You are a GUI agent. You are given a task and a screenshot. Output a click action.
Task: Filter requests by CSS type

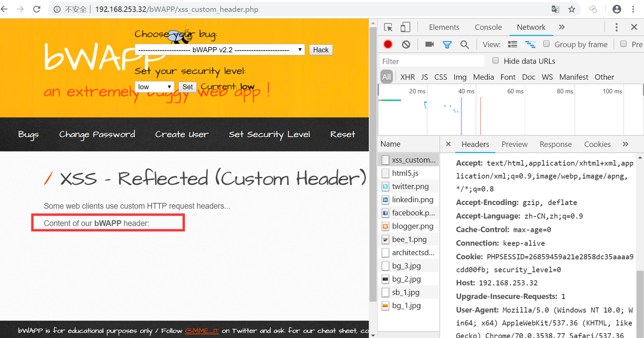(440, 77)
